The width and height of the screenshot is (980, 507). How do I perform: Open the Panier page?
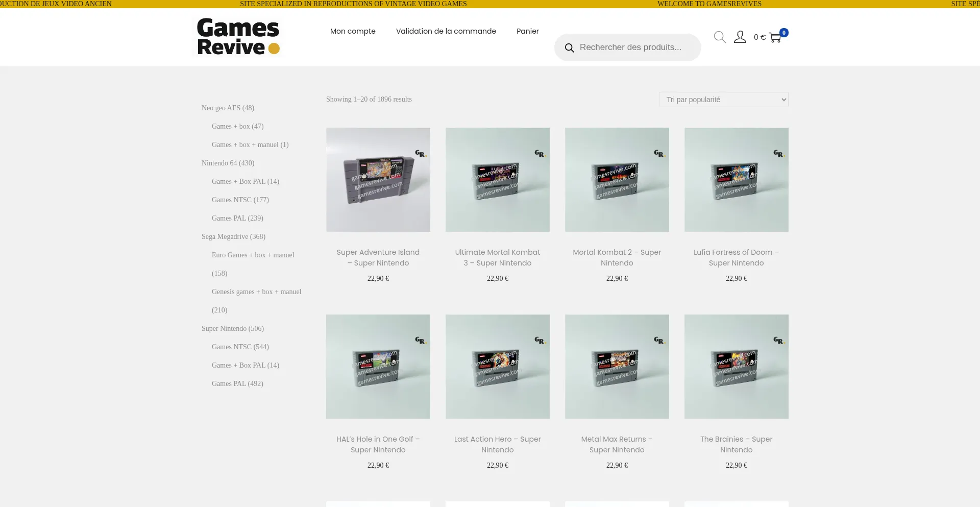(x=527, y=31)
